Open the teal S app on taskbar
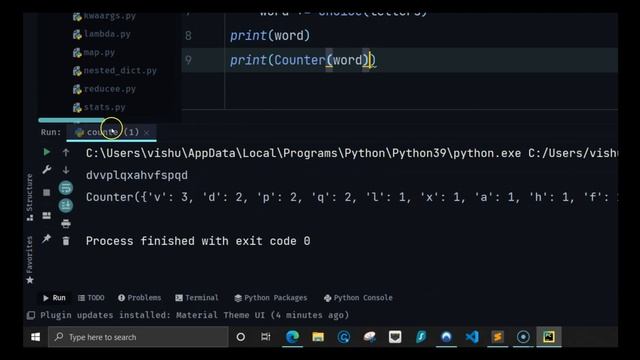Image resolution: width=640 pixels, height=360 pixels. pyautogui.click(x=421, y=337)
